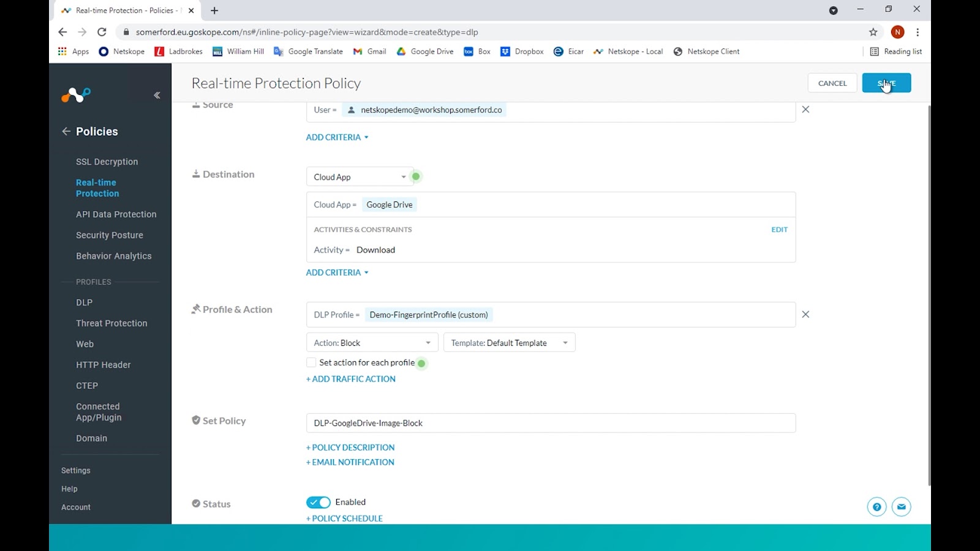980x551 pixels.
Task: Open Gmail from the bookmarks bar
Action: click(x=369, y=51)
